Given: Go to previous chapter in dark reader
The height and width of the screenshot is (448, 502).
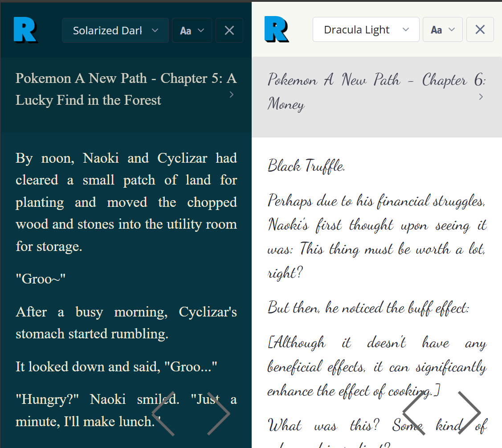Looking at the screenshot, I should tap(163, 413).
